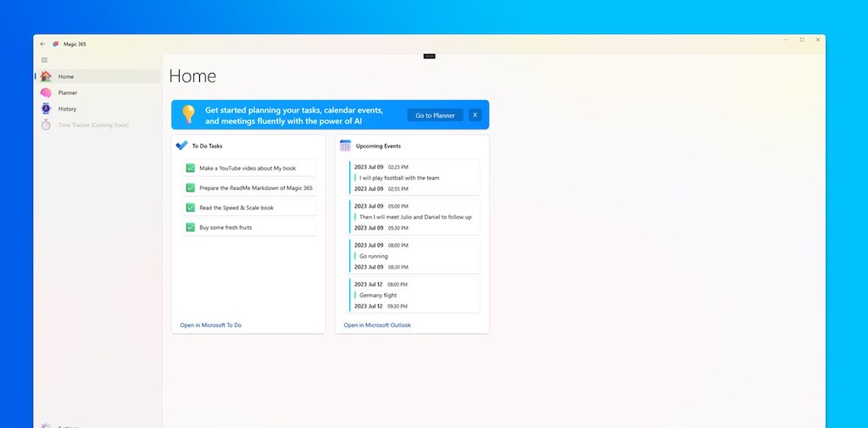This screenshot has width=868, height=428.
Task: Uncheck the Buy some fresh fruits task
Action: tap(191, 227)
